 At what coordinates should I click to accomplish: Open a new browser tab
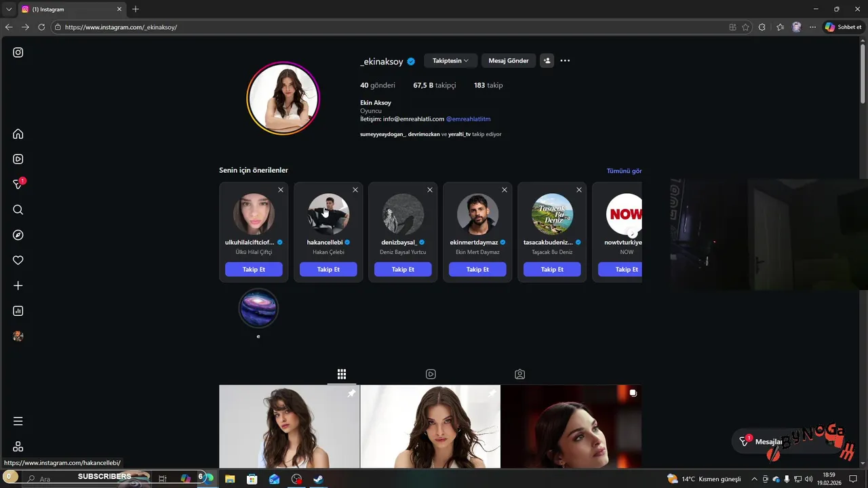(136, 9)
